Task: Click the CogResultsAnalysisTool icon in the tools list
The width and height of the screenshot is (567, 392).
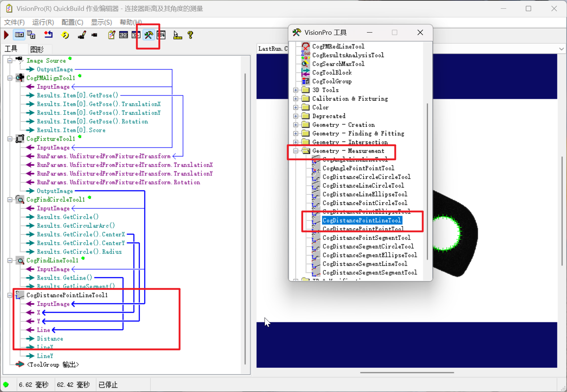Action: point(306,55)
